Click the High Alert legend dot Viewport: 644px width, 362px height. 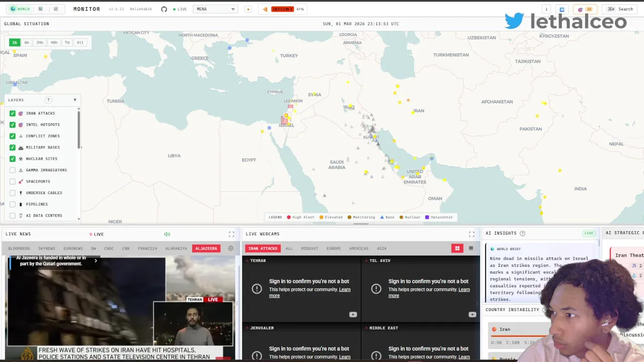[x=289, y=217]
